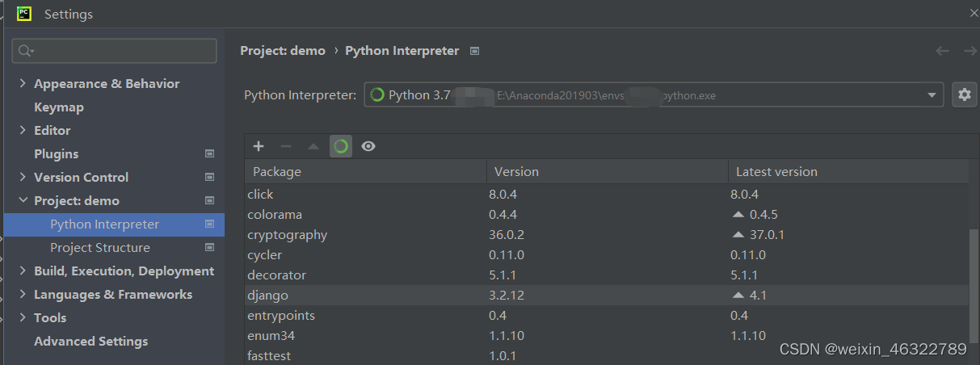Click the green loading spinner toolbar icon
The height and width of the screenshot is (365, 980).
click(x=341, y=146)
